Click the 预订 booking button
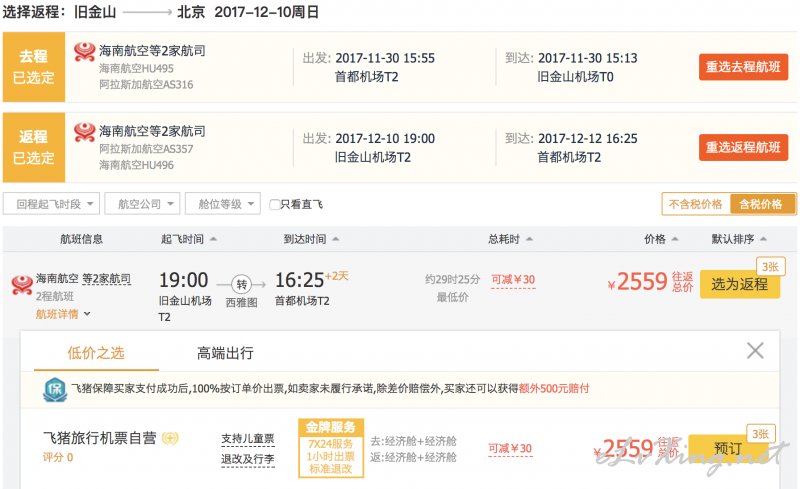 (728, 448)
